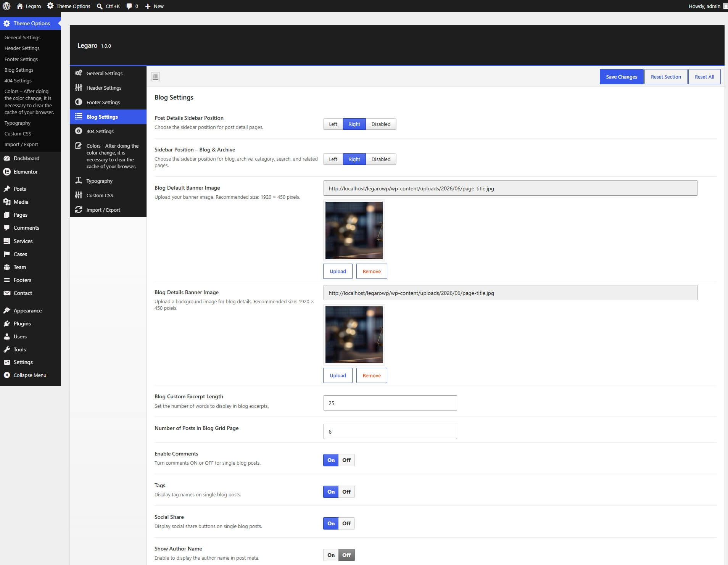Click the Blog Custom Excerpt Length field
This screenshot has height=565, width=728.
coord(390,403)
